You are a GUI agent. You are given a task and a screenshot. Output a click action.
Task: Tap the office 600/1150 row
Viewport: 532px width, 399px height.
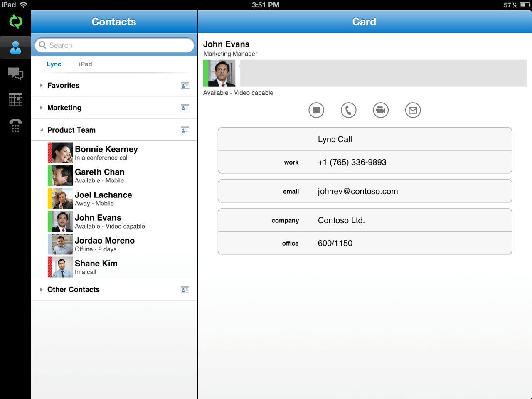(x=365, y=243)
